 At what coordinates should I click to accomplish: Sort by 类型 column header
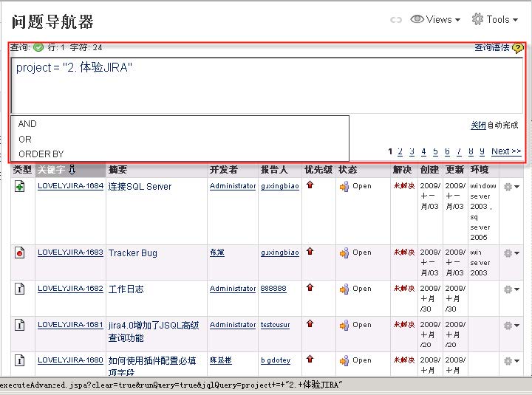click(22, 170)
